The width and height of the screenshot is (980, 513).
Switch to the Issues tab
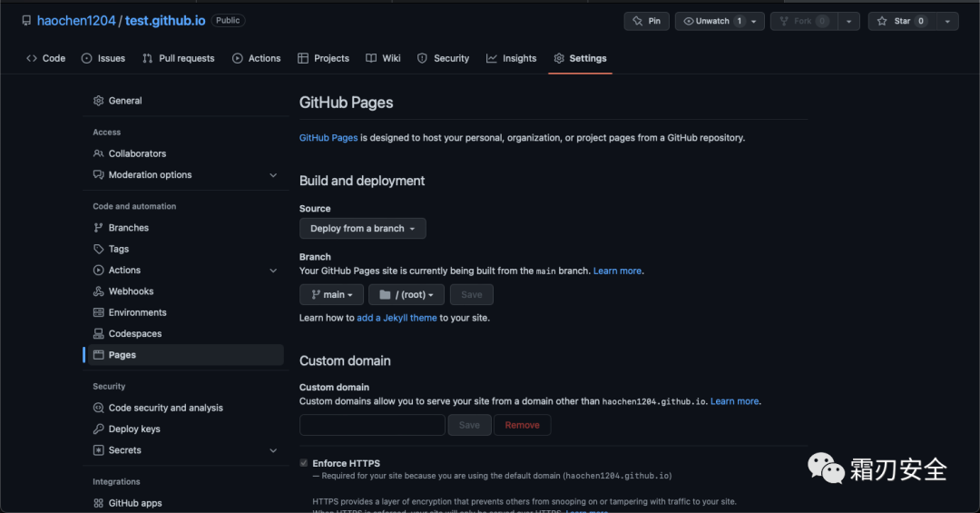click(103, 58)
